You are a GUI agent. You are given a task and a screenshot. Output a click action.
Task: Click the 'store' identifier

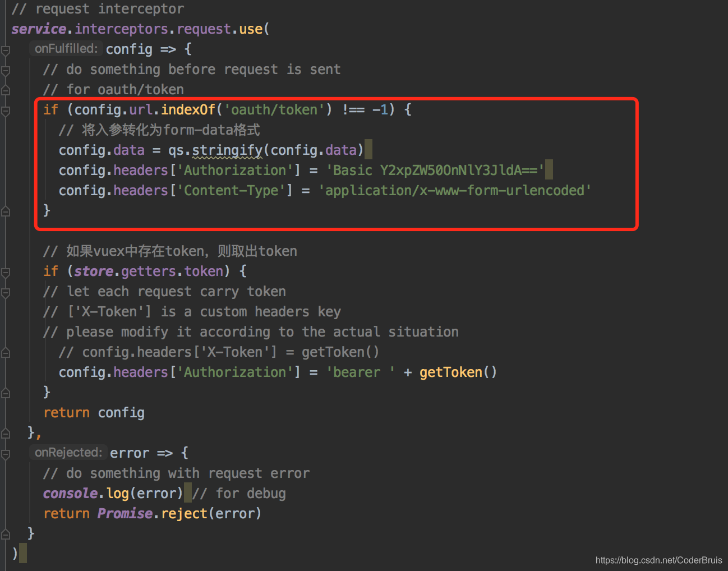click(x=94, y=271)
